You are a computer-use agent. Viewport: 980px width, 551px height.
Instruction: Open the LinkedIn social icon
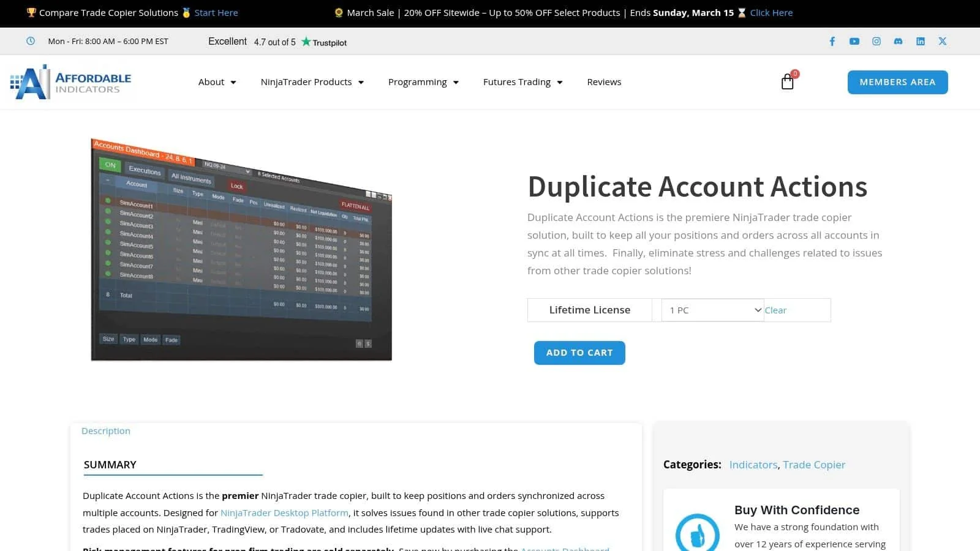(920, 41)
